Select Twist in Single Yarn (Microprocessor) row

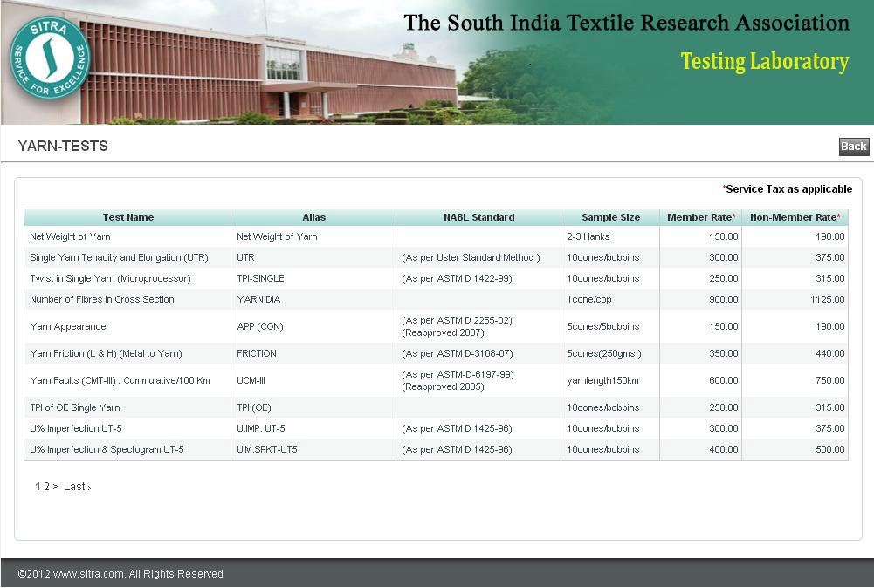pyautogui.click(x=436, y=278)
